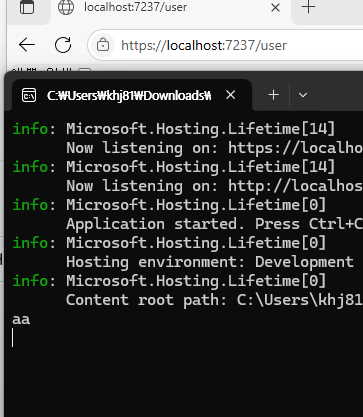Click the Hosting environment: Development text
Image resolution: width=363 pixels, height=417 pixels.
pos(210,262)
